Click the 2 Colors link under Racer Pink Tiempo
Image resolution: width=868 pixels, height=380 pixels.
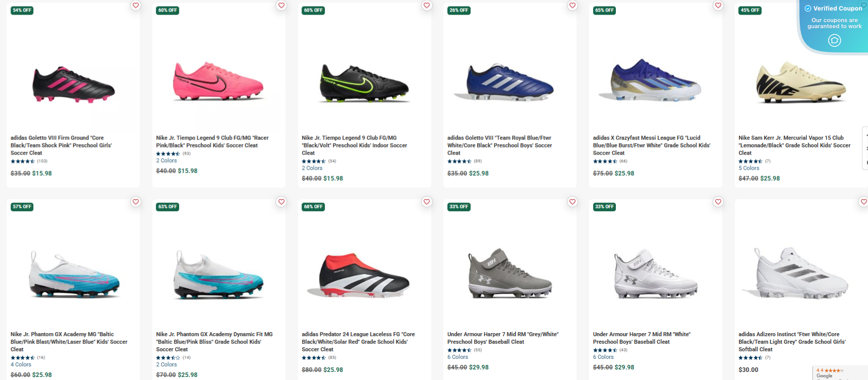[166, 160]
